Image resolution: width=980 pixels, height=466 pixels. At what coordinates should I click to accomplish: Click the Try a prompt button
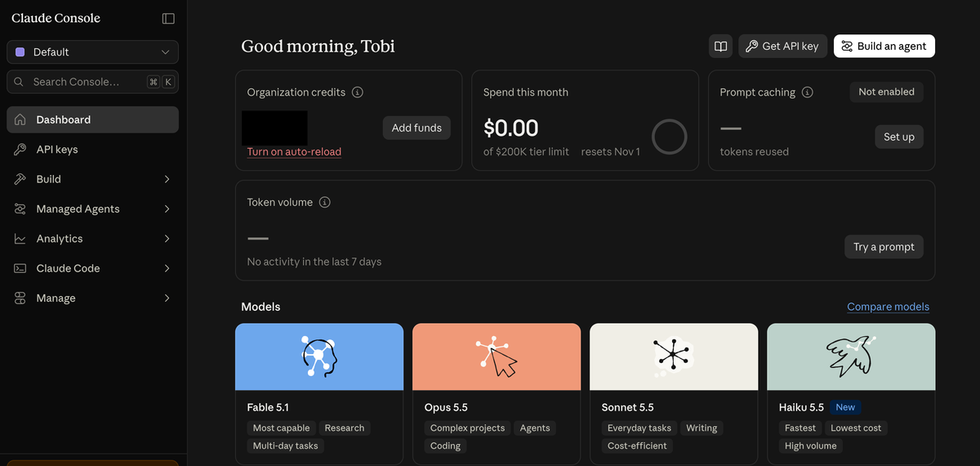[884, 247]
